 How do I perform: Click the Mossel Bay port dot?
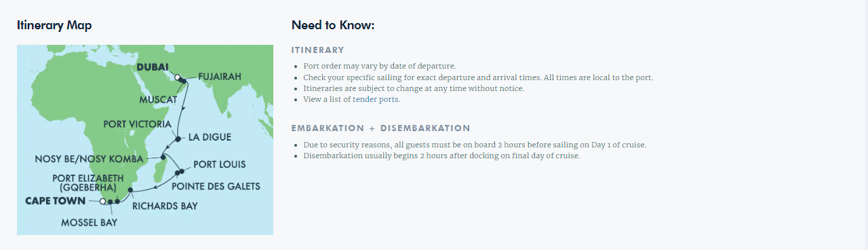pos(111,202)
